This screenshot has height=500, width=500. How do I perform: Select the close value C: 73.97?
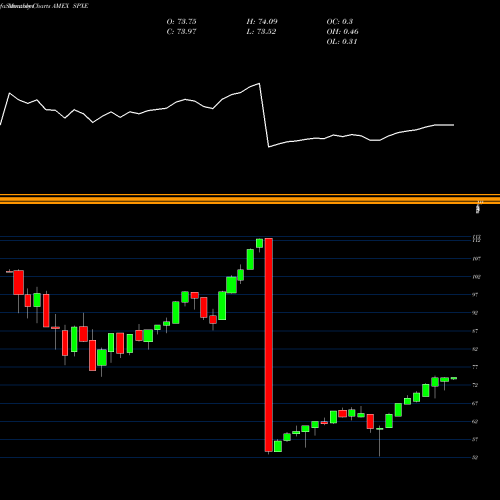coord(181,32)
